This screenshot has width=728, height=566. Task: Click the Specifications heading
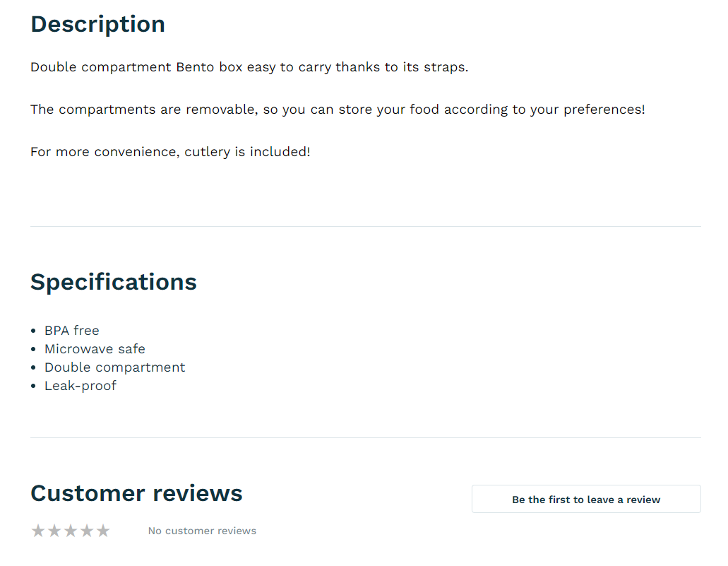[x=113, y=283]
